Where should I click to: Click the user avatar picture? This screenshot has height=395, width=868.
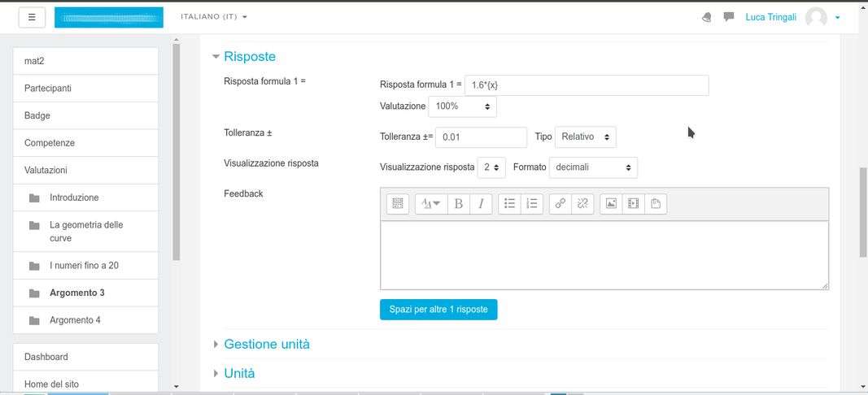[x=816, y=17]
